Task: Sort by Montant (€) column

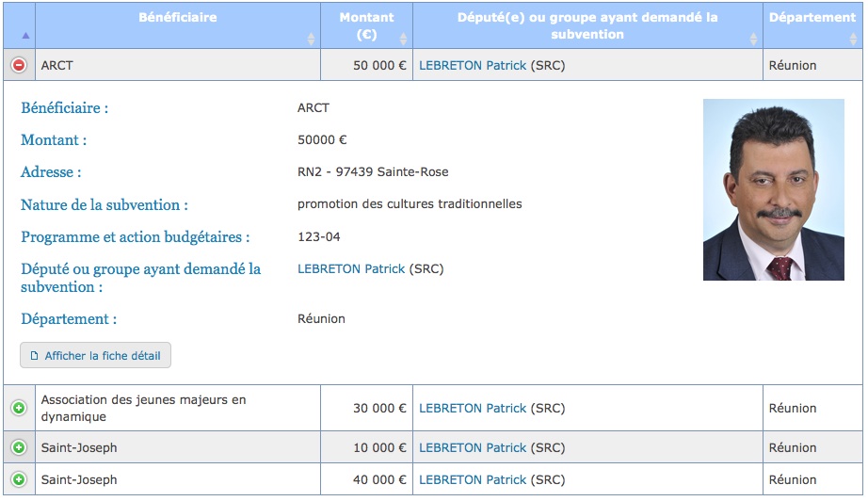Action: [366, 25]
